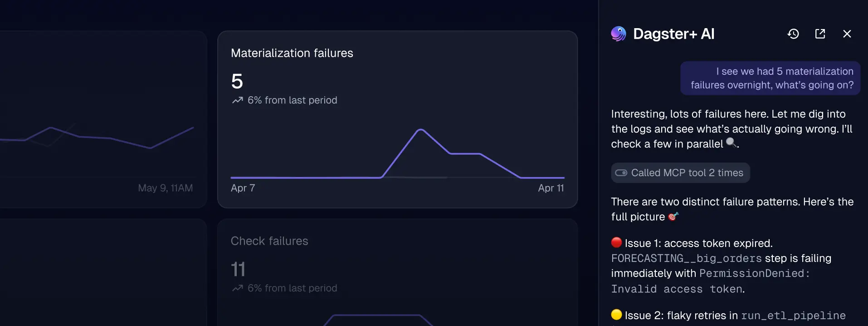Select the Apr 7 axis label
Screen dimensions: 868x326
(243, 188)
